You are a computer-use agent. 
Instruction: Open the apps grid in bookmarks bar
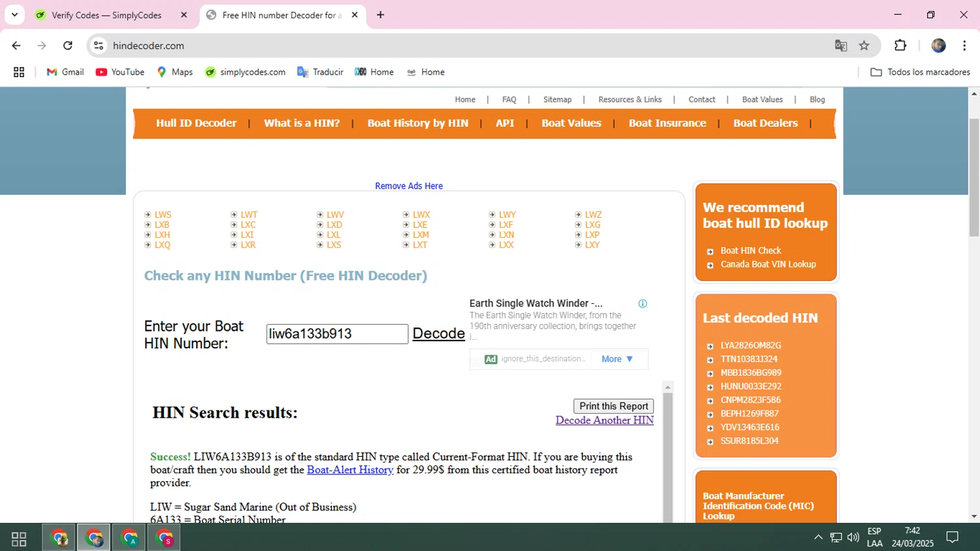click(19, 72)
